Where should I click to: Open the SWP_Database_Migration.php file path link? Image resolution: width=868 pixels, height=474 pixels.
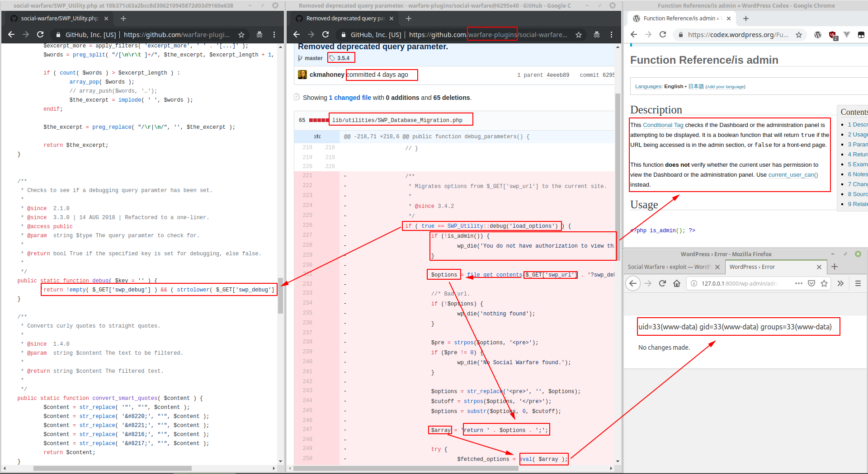(397, 120)
